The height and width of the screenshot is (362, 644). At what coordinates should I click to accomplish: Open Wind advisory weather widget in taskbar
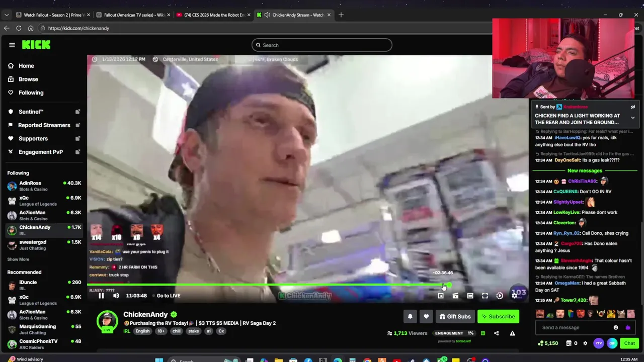click(25, 359)
